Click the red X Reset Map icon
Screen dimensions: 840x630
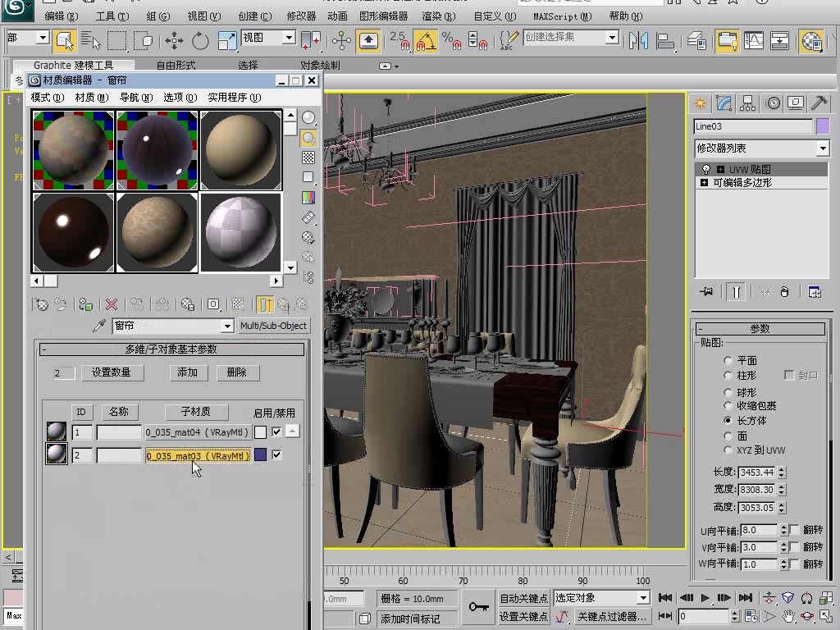click(x=111, y=305)
